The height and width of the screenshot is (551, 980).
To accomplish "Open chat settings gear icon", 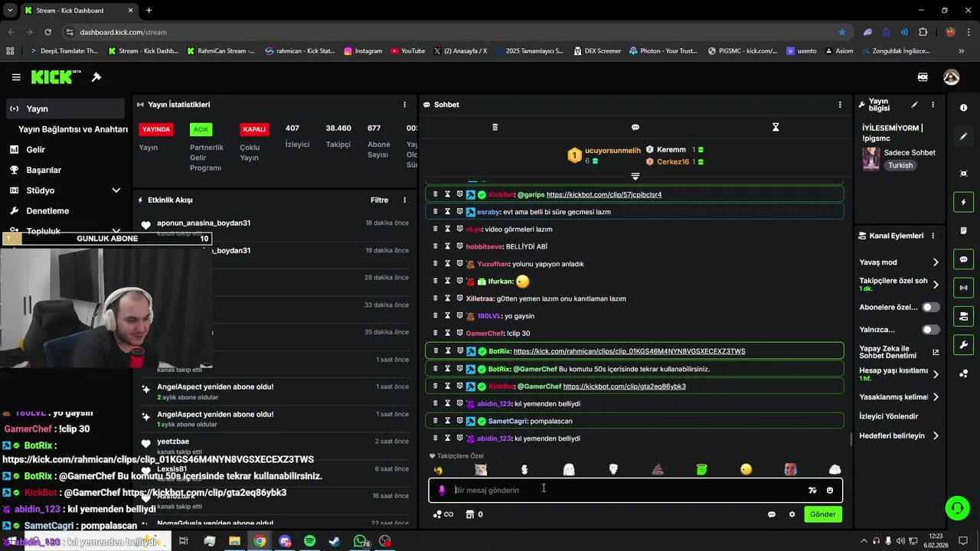I will click(x=792, y=514).
